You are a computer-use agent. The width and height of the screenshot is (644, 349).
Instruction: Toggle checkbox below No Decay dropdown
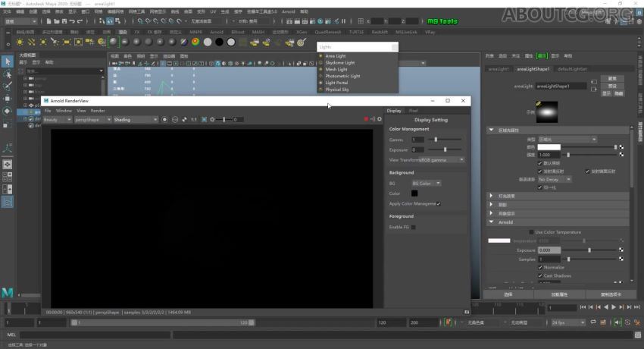click(540, 187)
